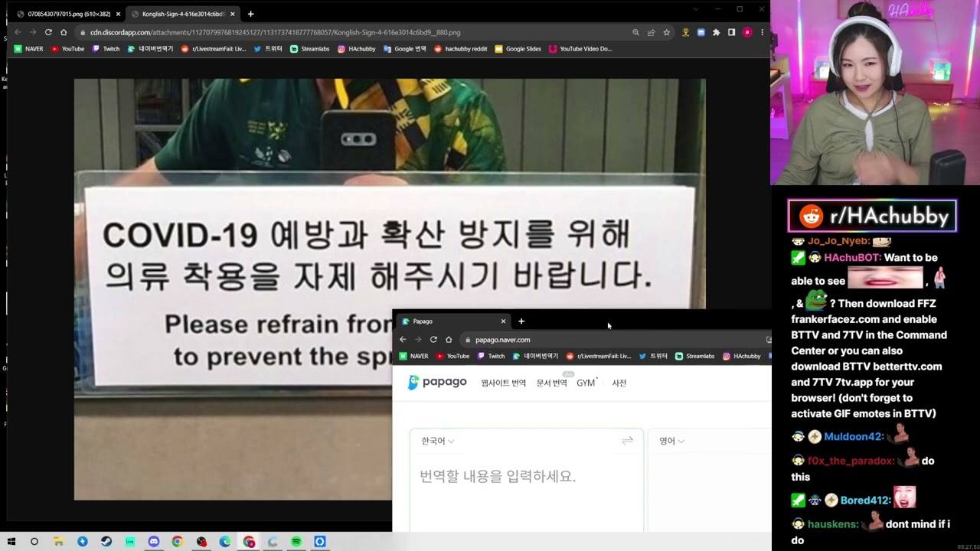
Task: Open Twitch bookmark in back window
Action: [106, 49]
